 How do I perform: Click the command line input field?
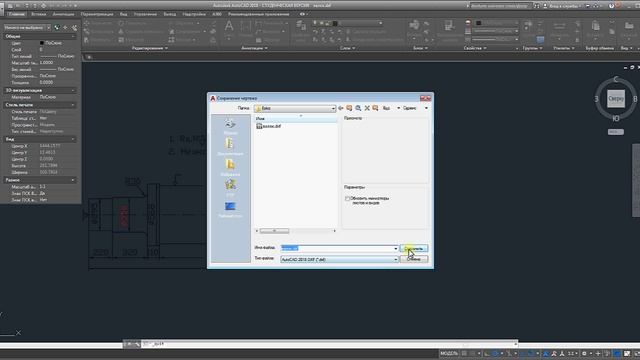329,344
